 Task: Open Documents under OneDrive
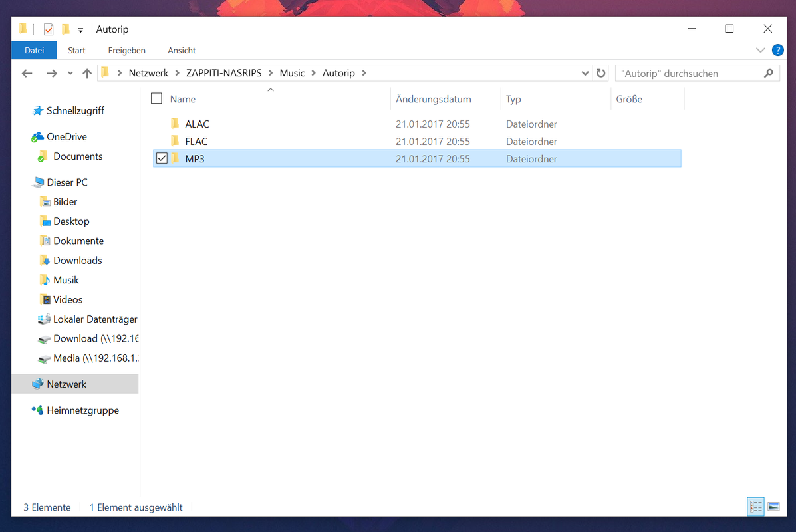click(x=78, y=156)
